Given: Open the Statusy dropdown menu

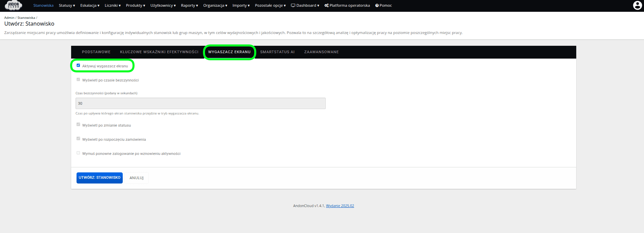Looking at the screenshot, I should [67, 5].
